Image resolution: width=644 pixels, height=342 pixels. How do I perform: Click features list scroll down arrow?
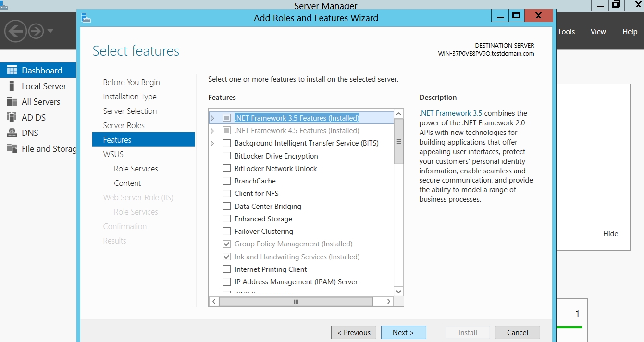pos(398,291)
